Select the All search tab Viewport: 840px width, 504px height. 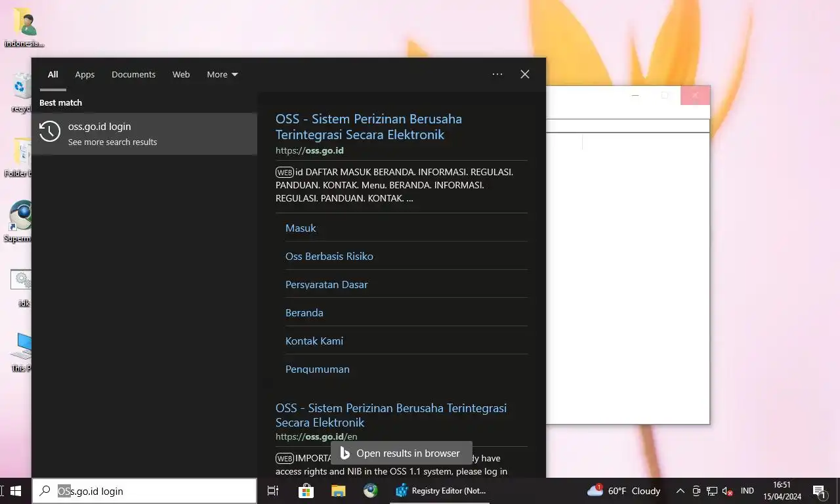tap(53, 74)
